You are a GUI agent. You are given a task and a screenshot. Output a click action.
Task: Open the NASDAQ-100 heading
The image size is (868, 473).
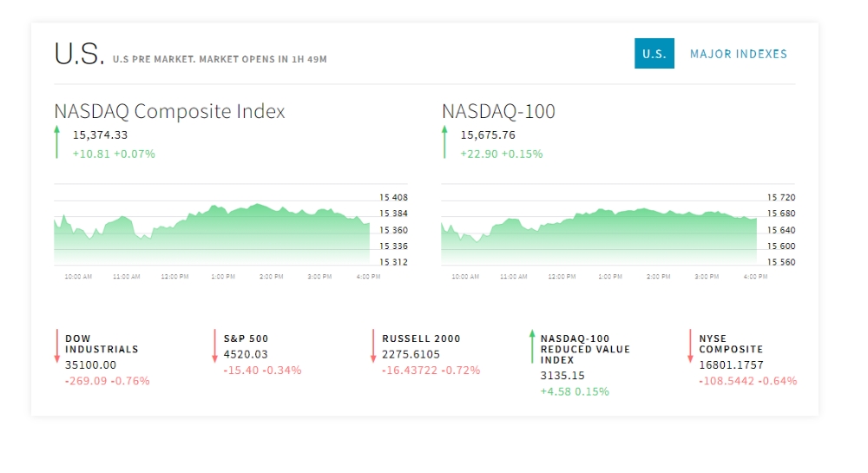[x=498, y=111]
